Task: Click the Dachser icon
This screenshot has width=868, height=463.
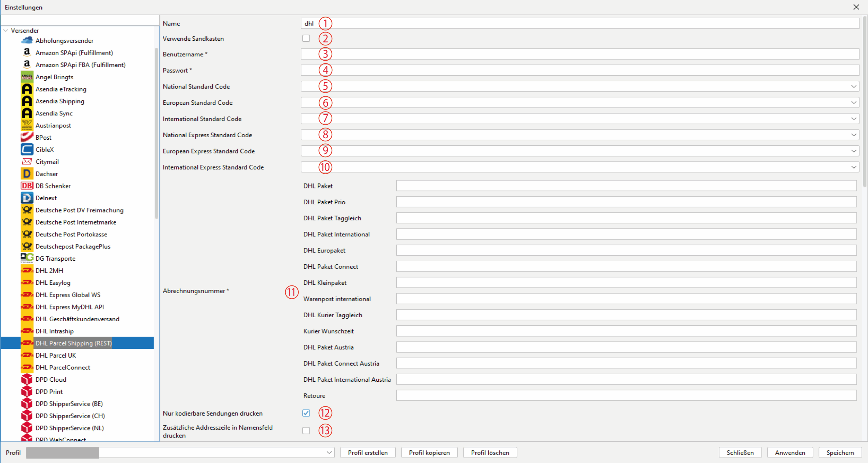Action: pyautogui.click(x=27, y=174)
